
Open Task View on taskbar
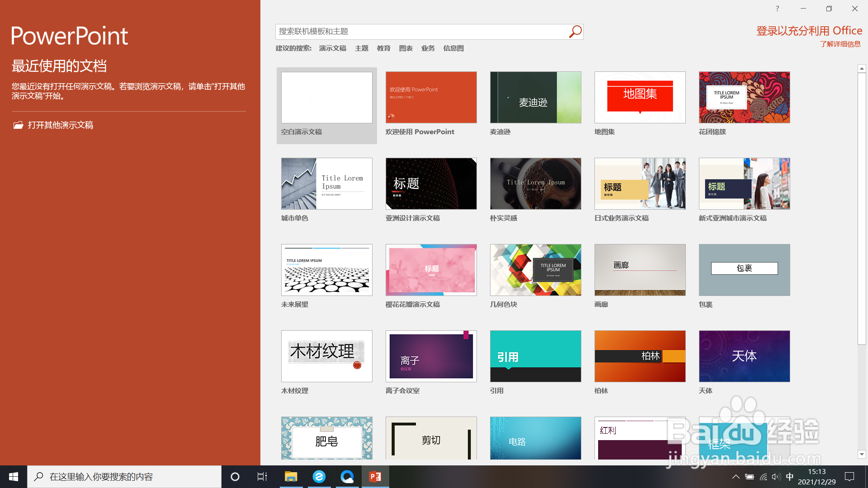click(262, 477)
